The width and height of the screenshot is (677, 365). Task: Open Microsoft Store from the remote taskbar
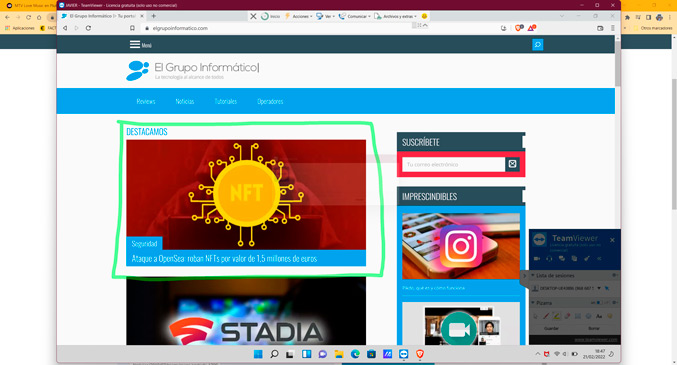(x=371, y=354)
